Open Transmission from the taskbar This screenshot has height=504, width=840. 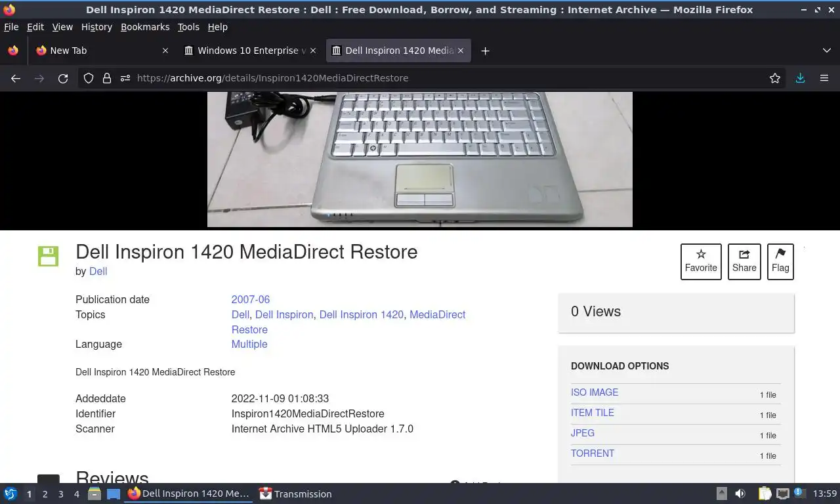point(295,493)
